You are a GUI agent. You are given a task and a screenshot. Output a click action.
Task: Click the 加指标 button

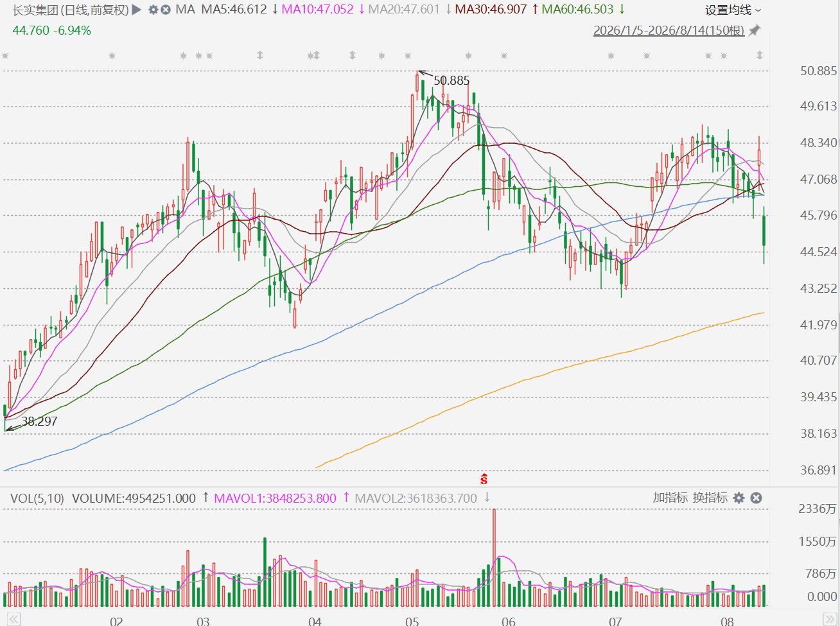670,498
